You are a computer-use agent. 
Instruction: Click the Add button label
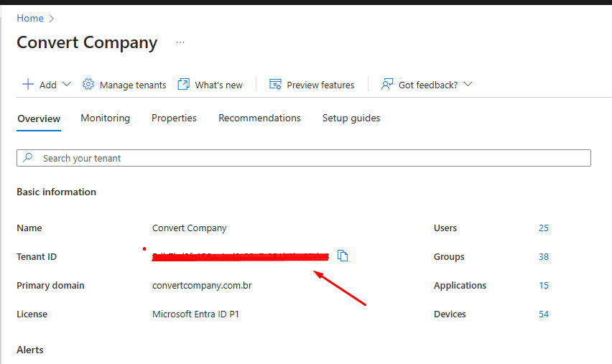point(47,85)
